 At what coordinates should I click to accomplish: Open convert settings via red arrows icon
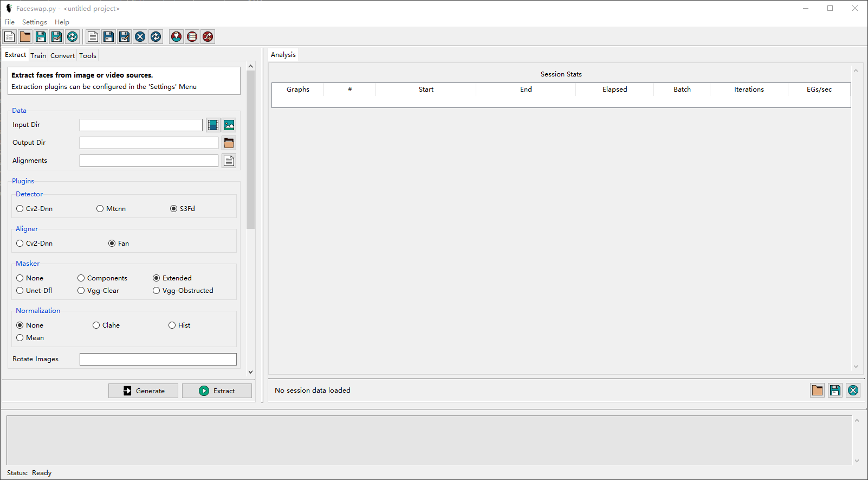point(208,37)
